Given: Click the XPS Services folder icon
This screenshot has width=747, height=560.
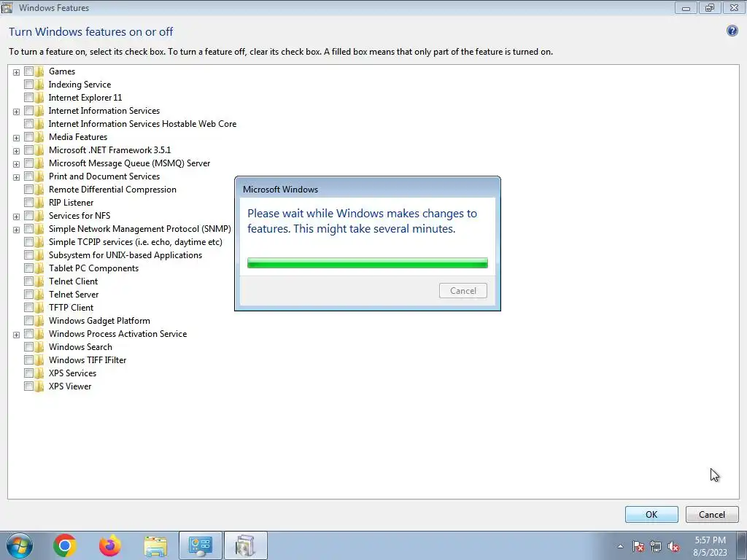Looking at the screenshot, I should click(39, 373).
